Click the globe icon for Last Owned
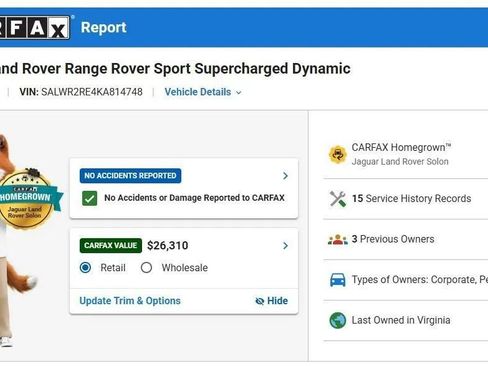The image size is (488, 366). point(338,320)
